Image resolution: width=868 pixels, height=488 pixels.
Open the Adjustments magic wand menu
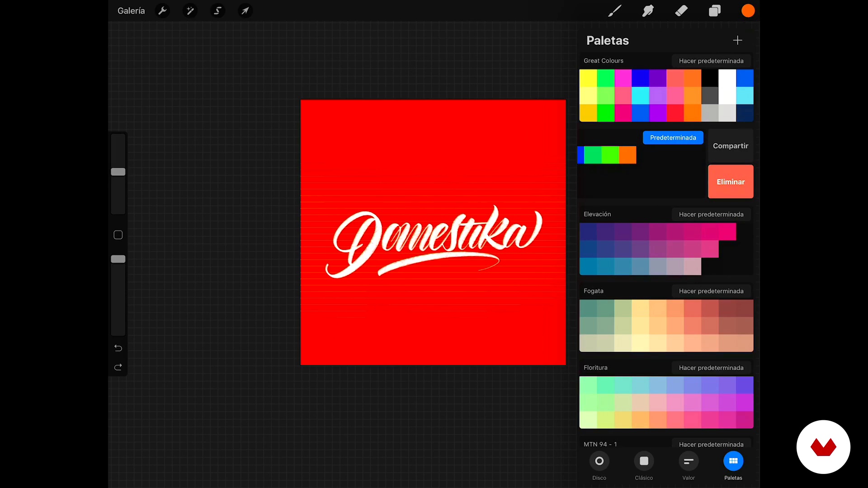tap(190, 11)
